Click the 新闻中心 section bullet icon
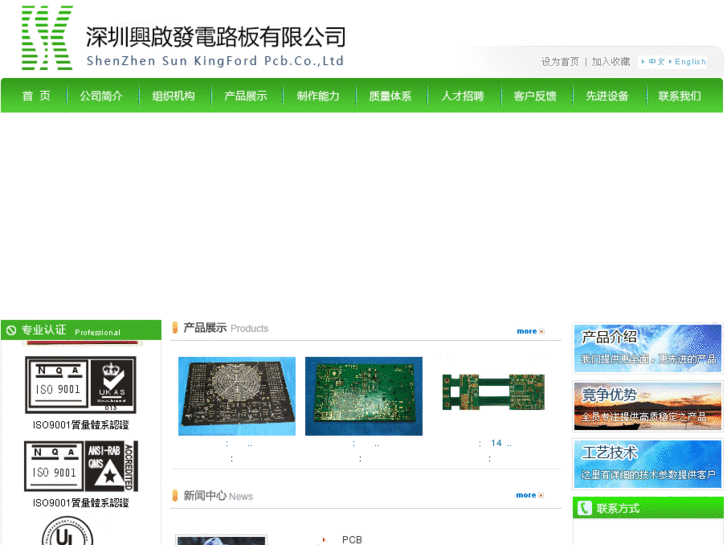The width and height of the screenshot is (727, 545). coord(175,496)
